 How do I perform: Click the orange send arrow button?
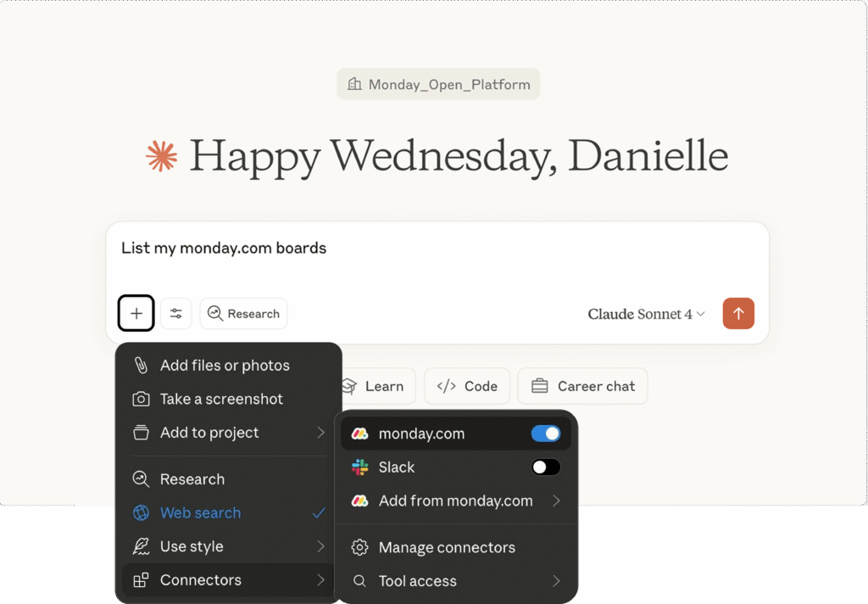738,313
